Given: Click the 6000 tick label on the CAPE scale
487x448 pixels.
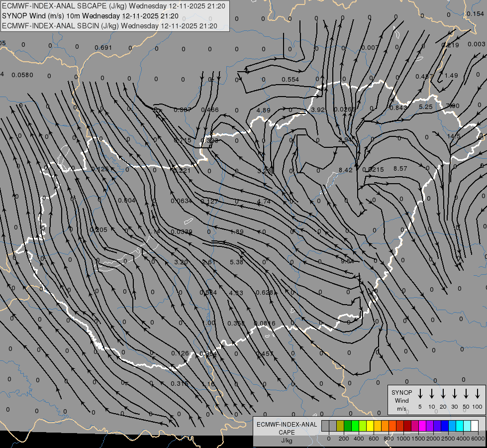Looking at the screenshot, I should (478, 439).
